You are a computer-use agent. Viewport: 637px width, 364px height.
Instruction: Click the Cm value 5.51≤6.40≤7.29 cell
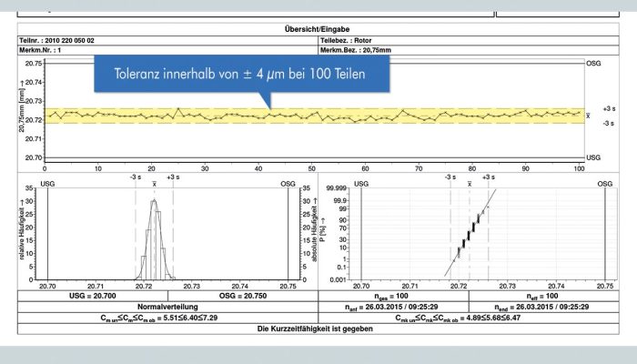coord(167,318)
